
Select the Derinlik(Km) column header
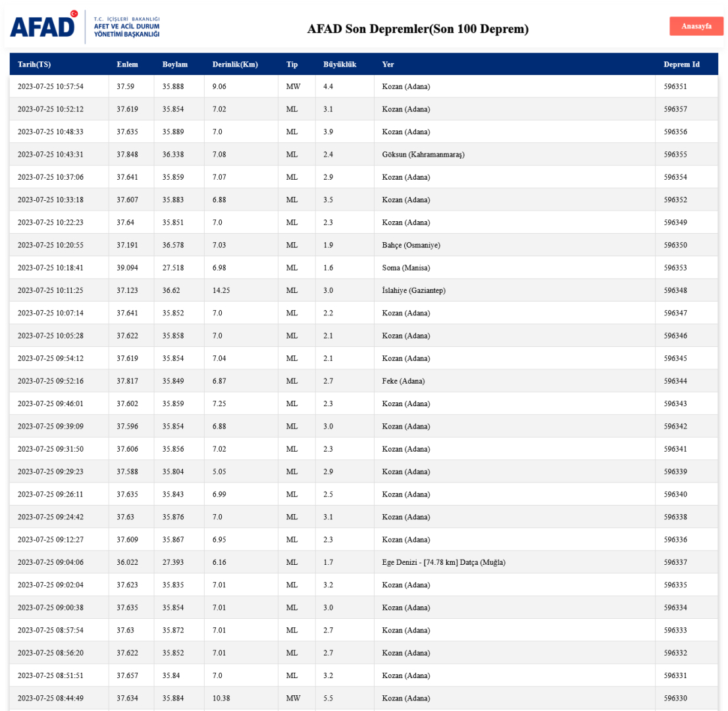(235, 65)
